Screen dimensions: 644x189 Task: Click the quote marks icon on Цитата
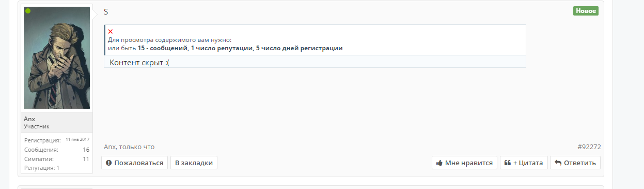coord(508,163)
